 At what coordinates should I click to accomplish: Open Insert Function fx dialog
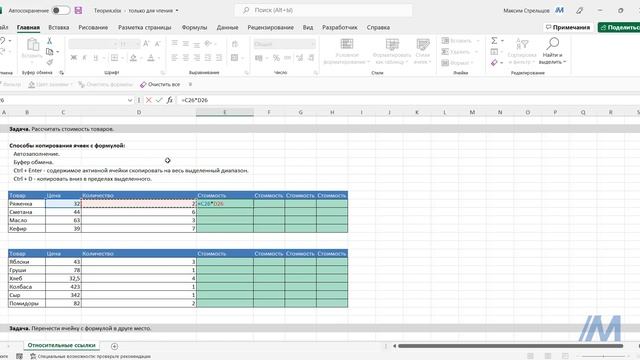coord(169,100)
